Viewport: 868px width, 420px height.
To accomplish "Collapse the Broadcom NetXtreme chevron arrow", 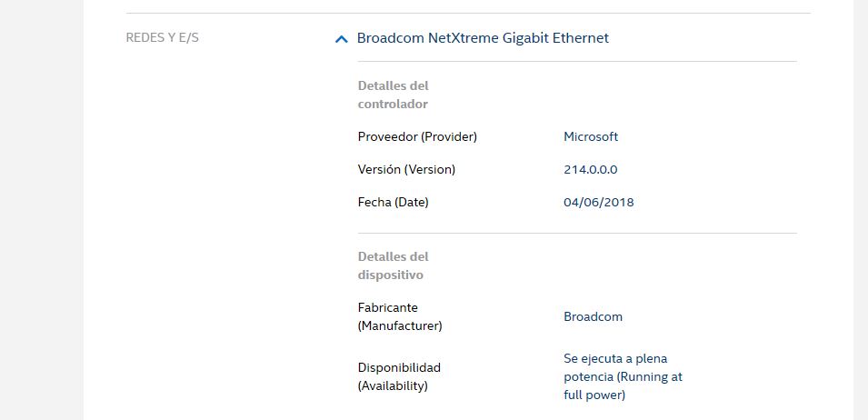I will coord(342,39).
